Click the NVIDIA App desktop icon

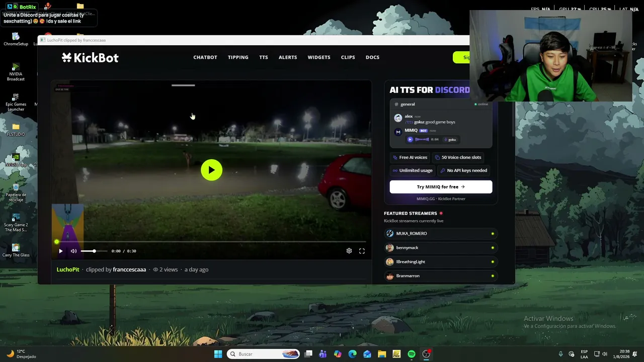tap(16, 160)
